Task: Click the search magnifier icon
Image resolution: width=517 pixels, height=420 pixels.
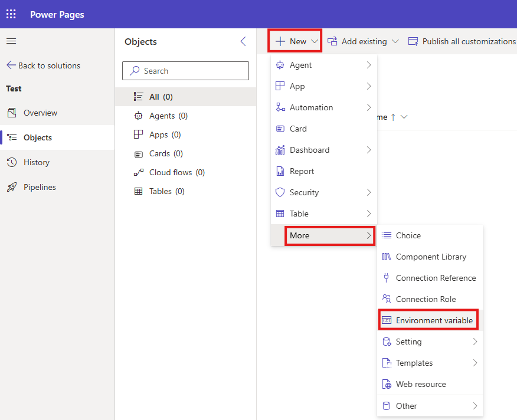Action: [x=135, y=71]
